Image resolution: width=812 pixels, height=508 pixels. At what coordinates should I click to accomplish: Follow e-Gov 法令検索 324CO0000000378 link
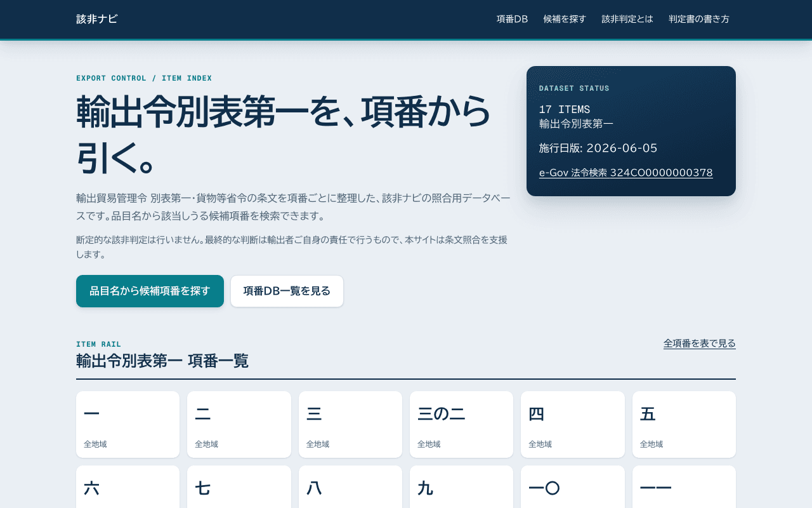626,173
